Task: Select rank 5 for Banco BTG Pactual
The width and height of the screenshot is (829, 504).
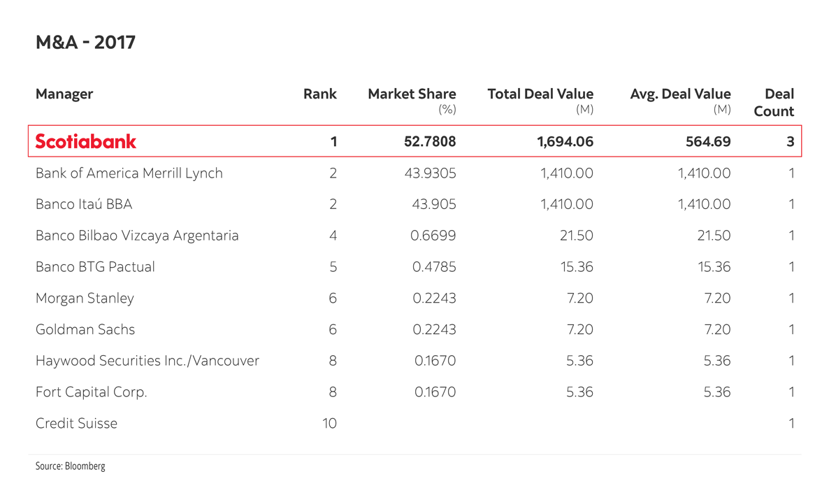Action: (333, 267)
